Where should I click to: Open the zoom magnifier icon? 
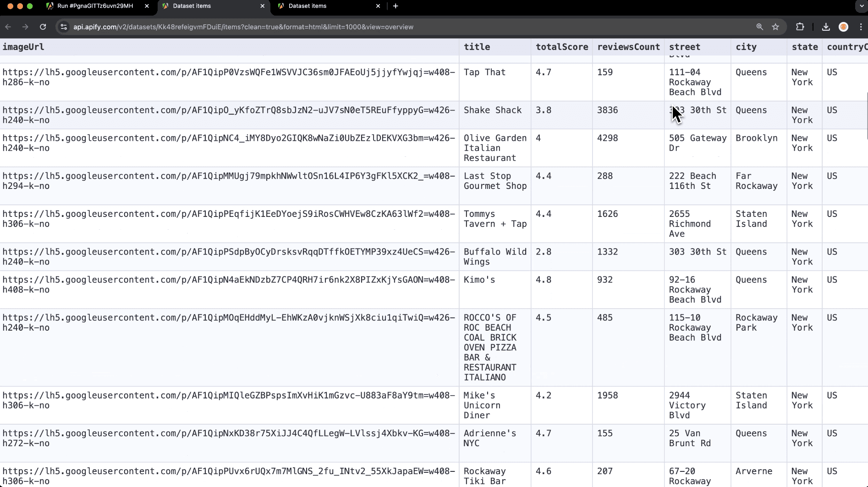click(x=759, y=27)
